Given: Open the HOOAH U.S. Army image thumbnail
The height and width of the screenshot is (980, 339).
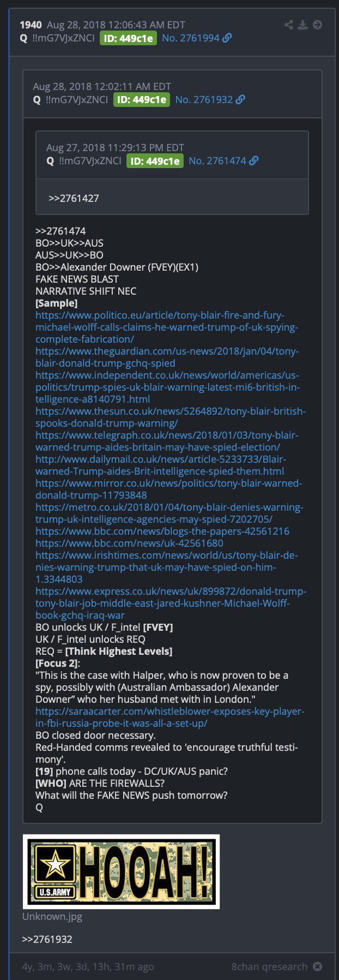Looking at the screenshot, I should pos(121,871).
